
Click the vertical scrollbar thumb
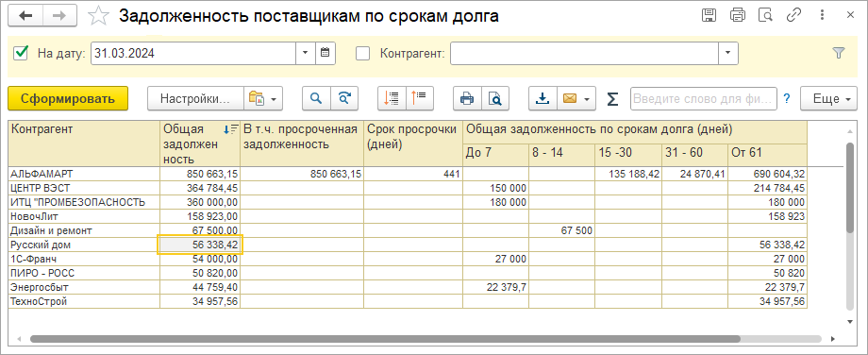(x=850, y=187)
